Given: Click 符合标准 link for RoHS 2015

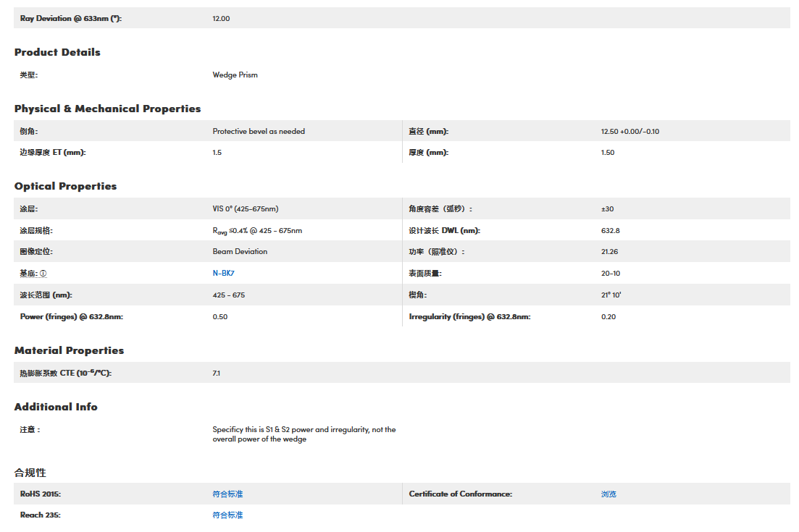Looking at the screenshot, I should pyautogui.click(x=227, y=494).
